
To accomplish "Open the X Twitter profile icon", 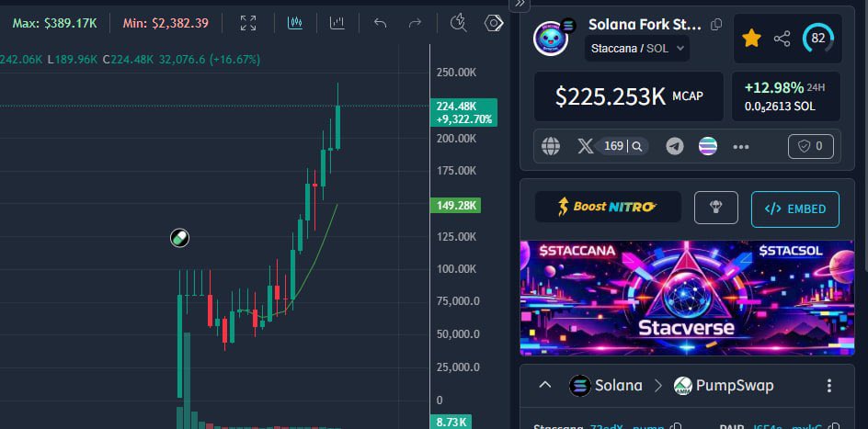I will click(x=585, y=146).
